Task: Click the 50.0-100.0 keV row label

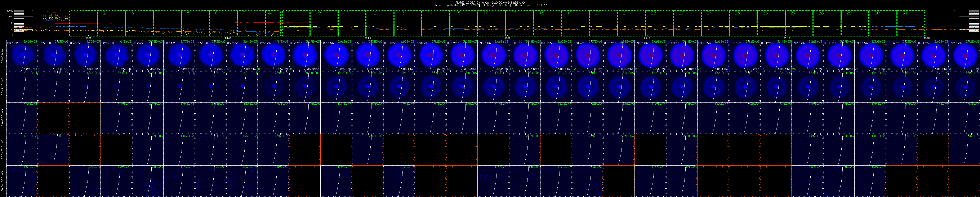Action: (x=3, y=181)
